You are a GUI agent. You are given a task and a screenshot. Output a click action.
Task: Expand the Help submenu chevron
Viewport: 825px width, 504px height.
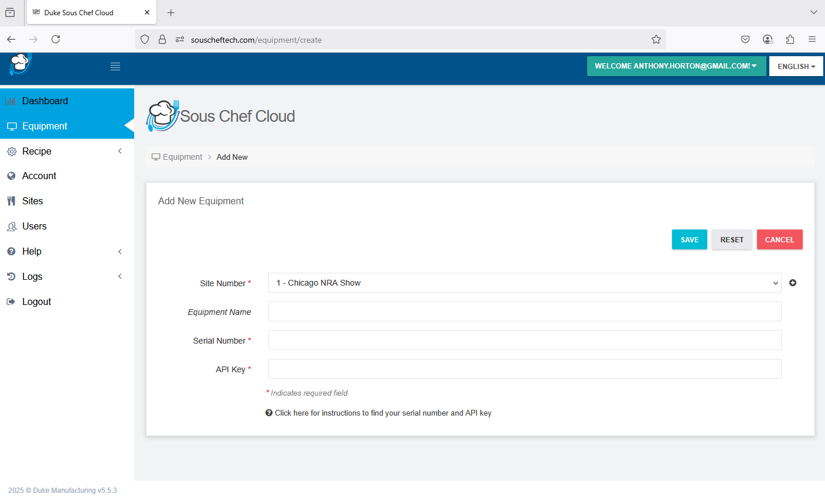(120, 251)
